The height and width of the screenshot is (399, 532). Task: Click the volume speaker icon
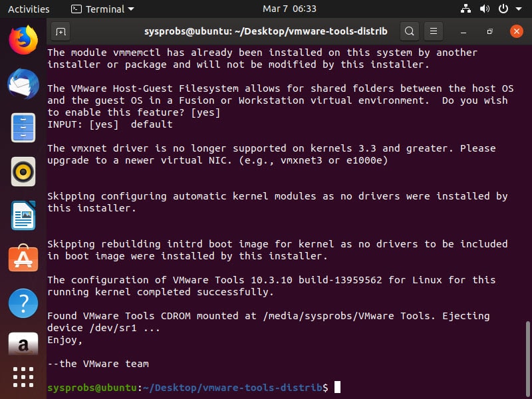click(x=485, y=9)
